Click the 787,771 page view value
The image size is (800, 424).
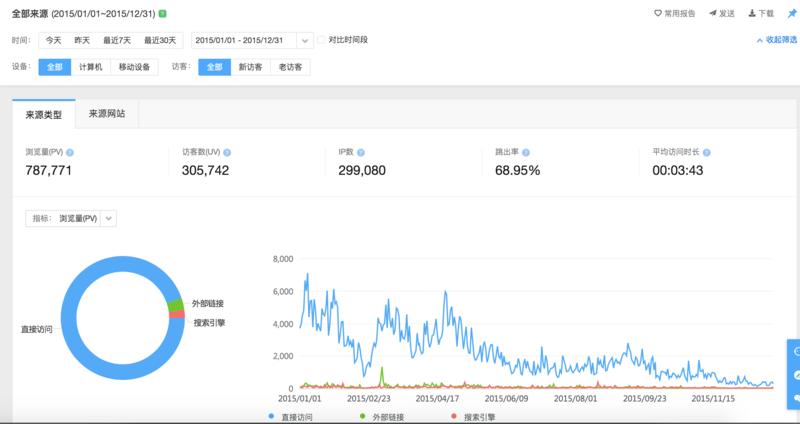(48, 170)
